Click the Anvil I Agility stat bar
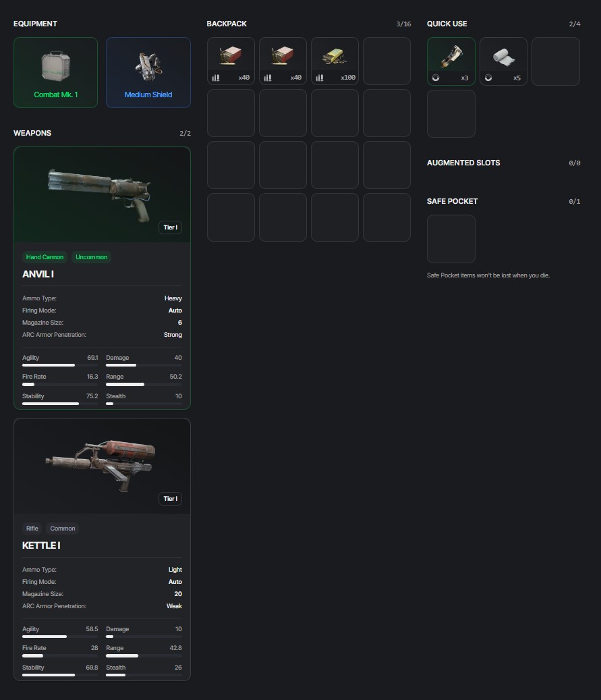Image resolution: width=601 pixels, height=700 pixels. [x=60, y=365]
